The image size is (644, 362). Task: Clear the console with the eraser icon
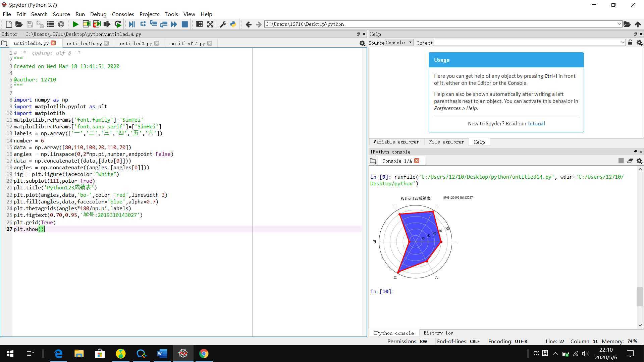(x=630, y=161)
